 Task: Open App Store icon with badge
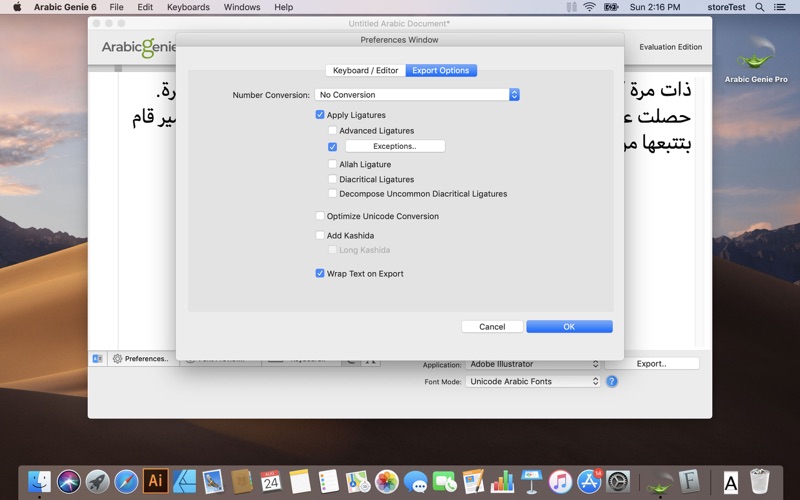coord(589,481)
